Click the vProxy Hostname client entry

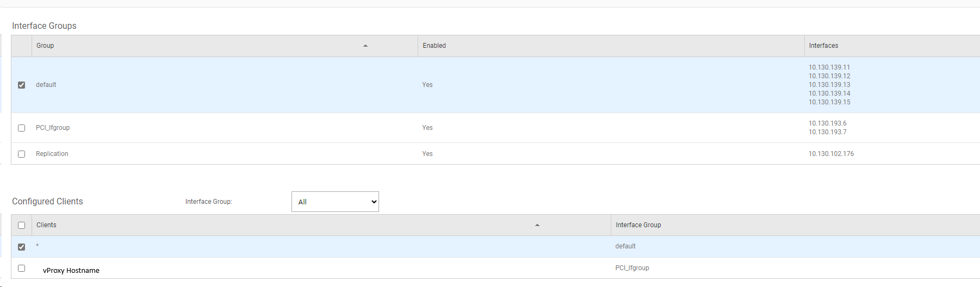click(71, 270)
